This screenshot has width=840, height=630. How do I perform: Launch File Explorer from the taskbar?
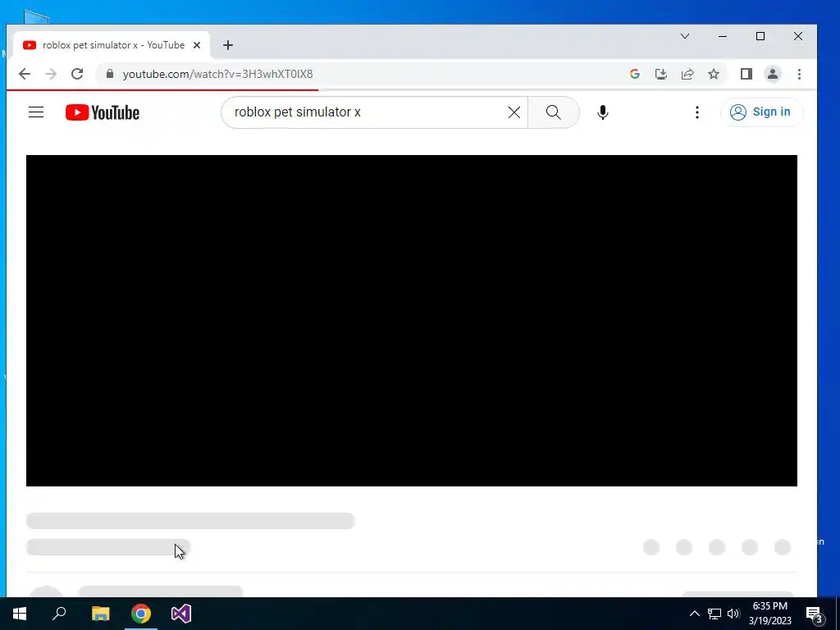click(100, 614)
